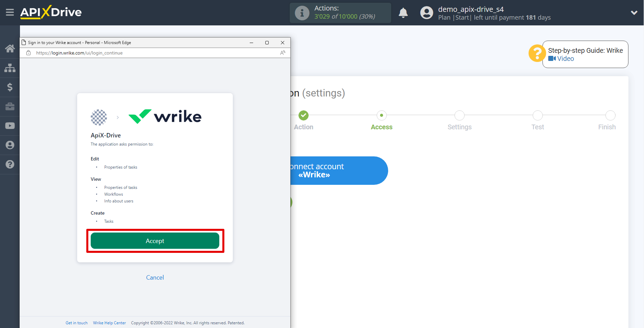644x328 pixels.
Task: Click the Read aloud icon in address bar
Action: pos(283,53)
